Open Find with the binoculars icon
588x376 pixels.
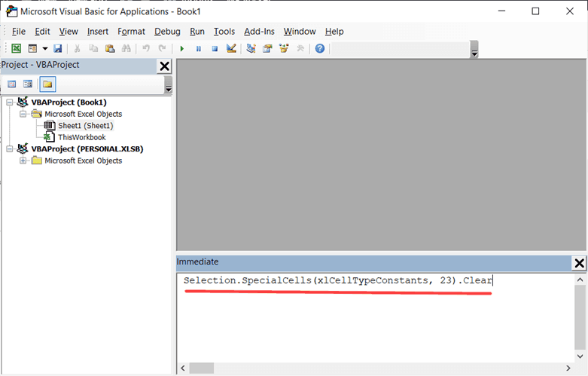click(x=126, y=48)
